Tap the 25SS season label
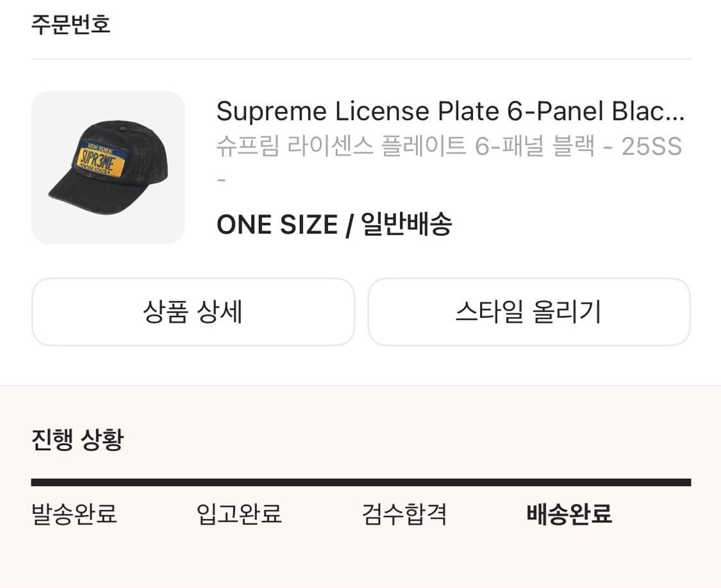The height and width of the screenshot is (588, 721). (651, 147)
